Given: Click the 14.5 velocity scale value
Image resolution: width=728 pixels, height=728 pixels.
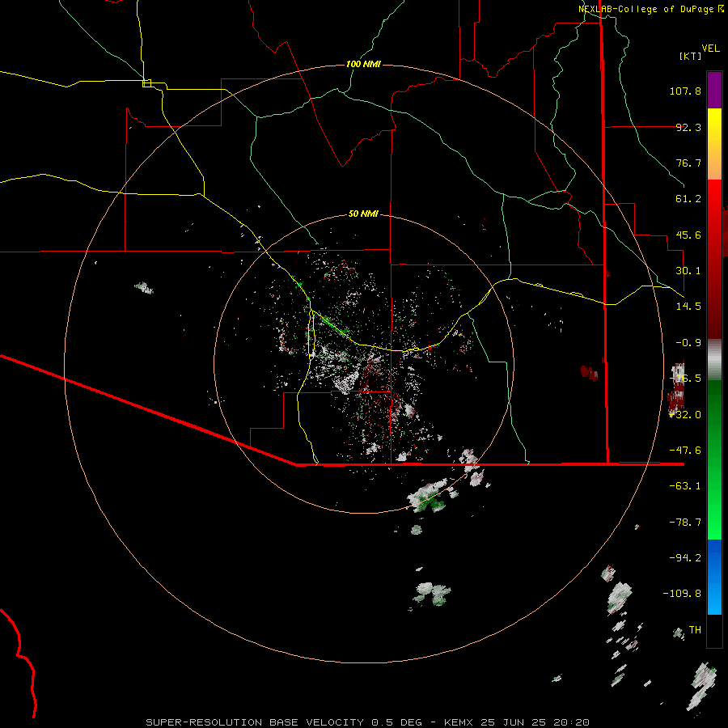Looking at the screenshot, I should click(688, 307).
